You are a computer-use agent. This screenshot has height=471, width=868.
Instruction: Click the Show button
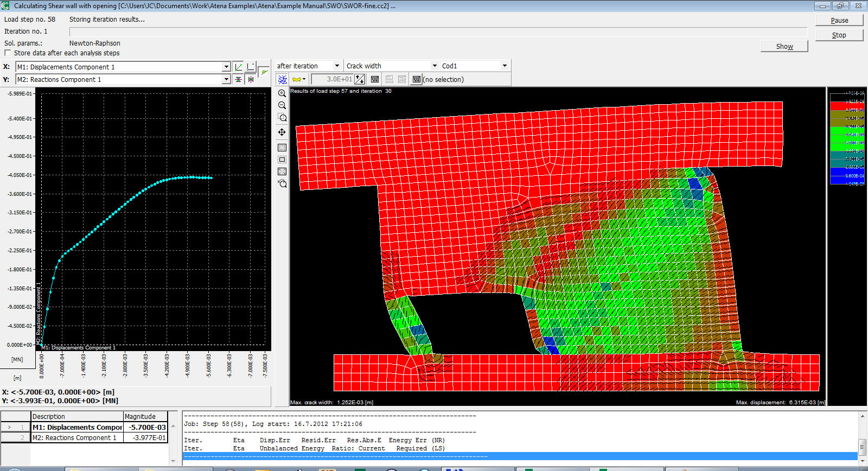click(x=784, y=46)
